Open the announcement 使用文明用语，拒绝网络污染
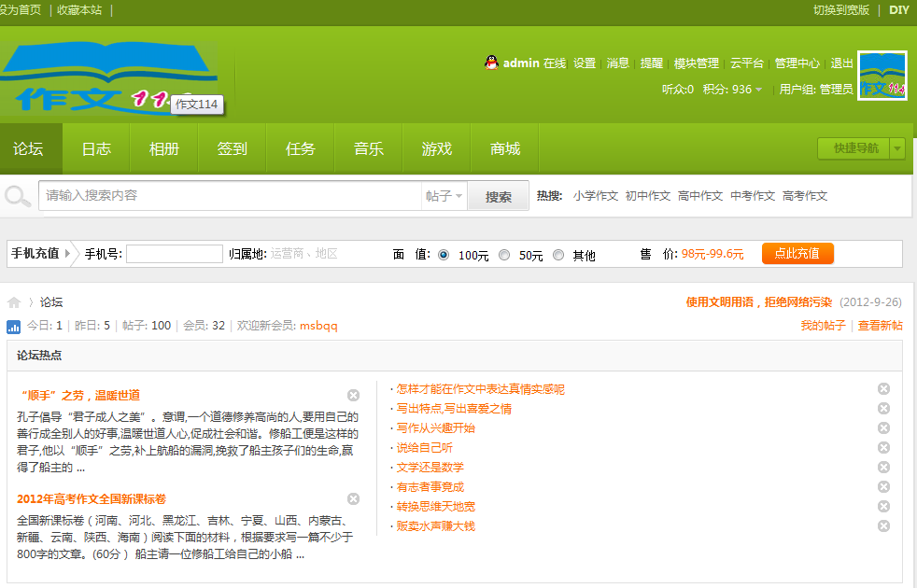The image size is (917, 588). pos(759,302)
